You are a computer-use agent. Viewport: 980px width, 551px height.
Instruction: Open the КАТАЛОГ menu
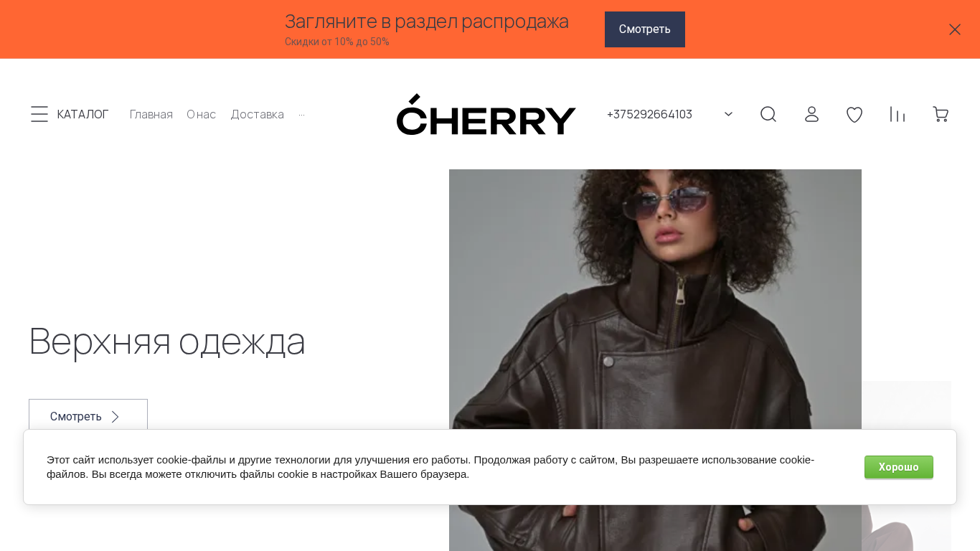click(x=83, y=114)
